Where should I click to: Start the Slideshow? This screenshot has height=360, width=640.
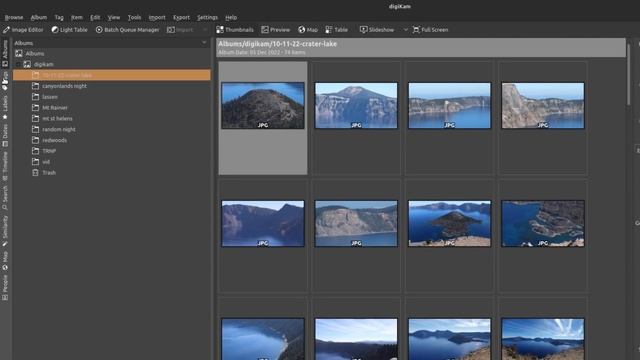377,30
